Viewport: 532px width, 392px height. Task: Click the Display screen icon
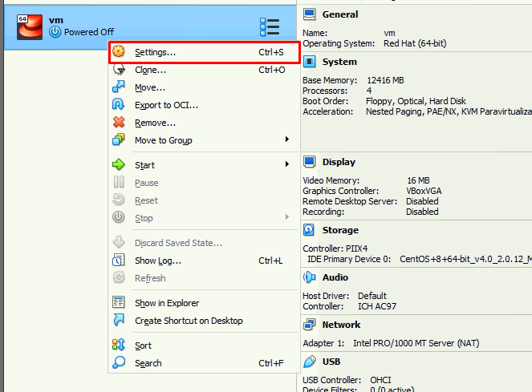coord(310,162)
